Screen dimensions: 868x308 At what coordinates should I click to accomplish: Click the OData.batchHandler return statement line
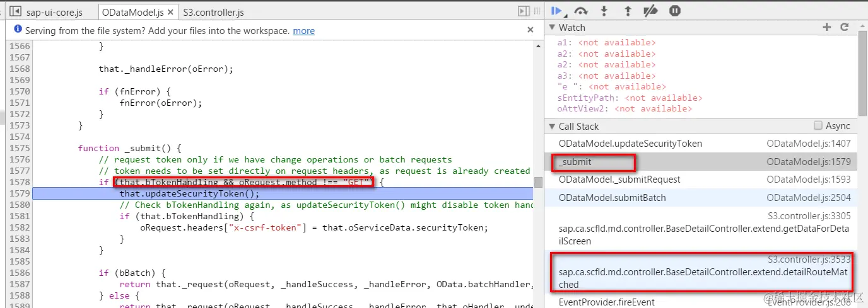tap(326, 284)
